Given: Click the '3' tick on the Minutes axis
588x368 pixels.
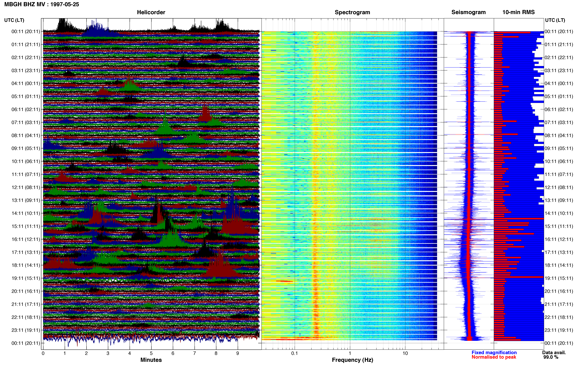Looking at the screenshot, I should [x=108, y=353].
